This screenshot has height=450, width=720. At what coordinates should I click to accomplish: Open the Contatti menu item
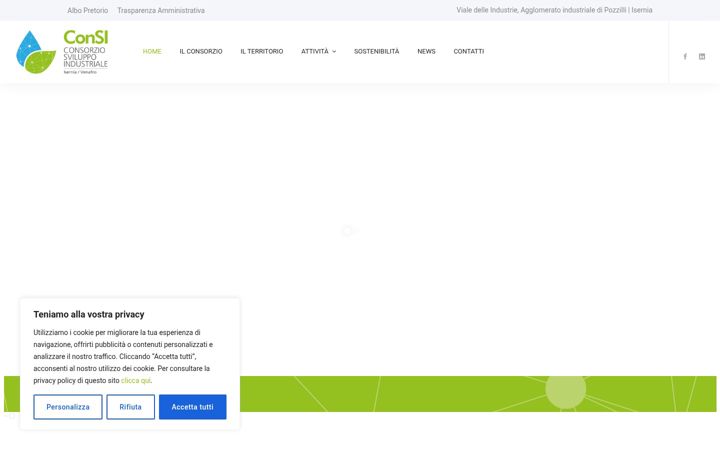469,51
